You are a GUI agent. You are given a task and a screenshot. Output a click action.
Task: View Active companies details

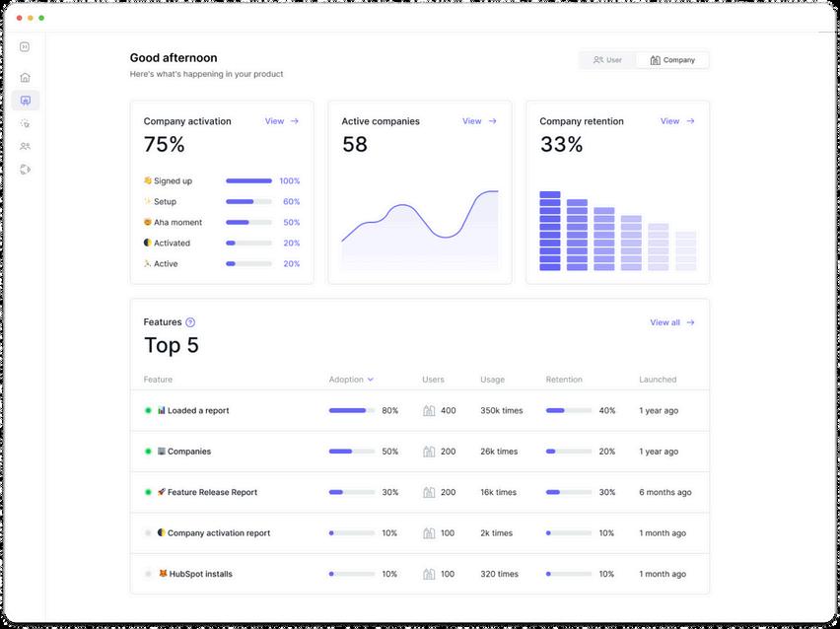coord(479,121)
